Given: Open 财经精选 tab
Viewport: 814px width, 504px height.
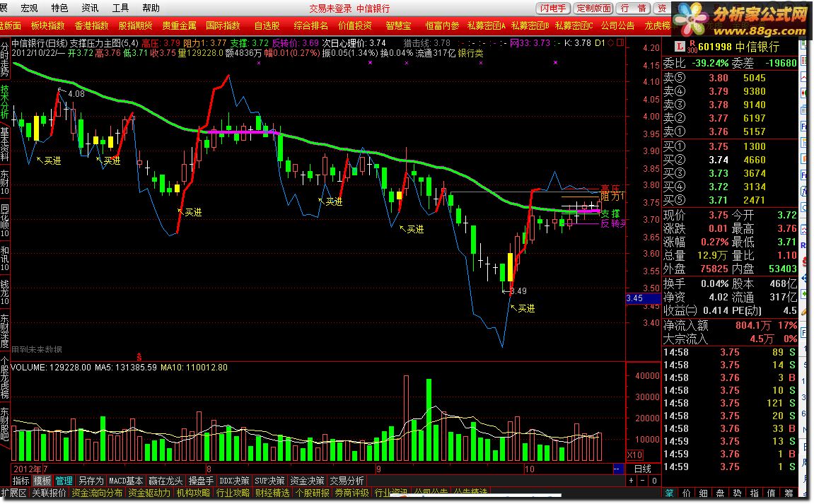Looking at the screenshot, I should click(272, 493).
